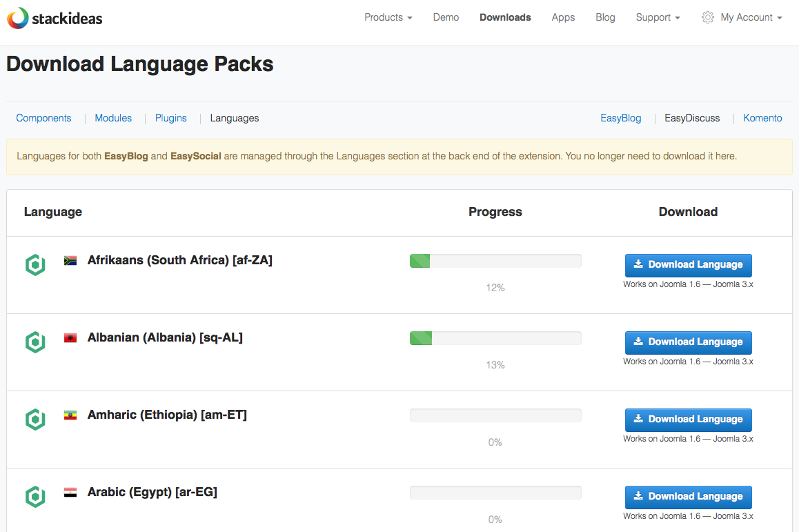Download the Amharic language pack

[x=688, y=420]
